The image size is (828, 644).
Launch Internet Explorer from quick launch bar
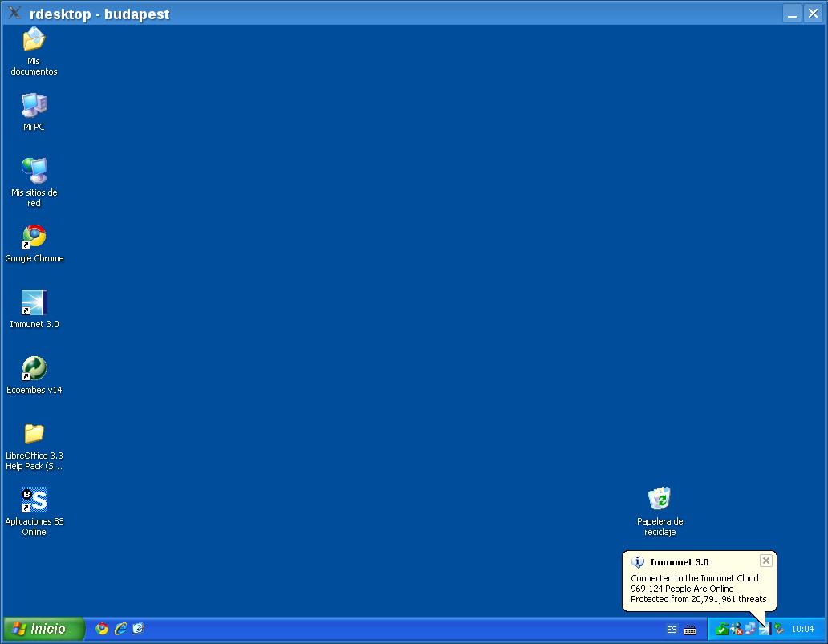(120, 629)
